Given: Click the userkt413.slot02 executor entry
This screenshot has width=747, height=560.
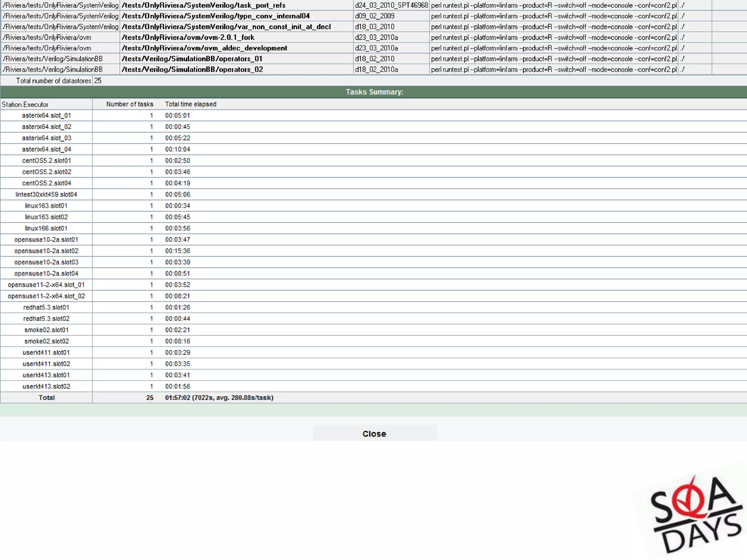Looking at the screenshot, I should coord(46,387).
